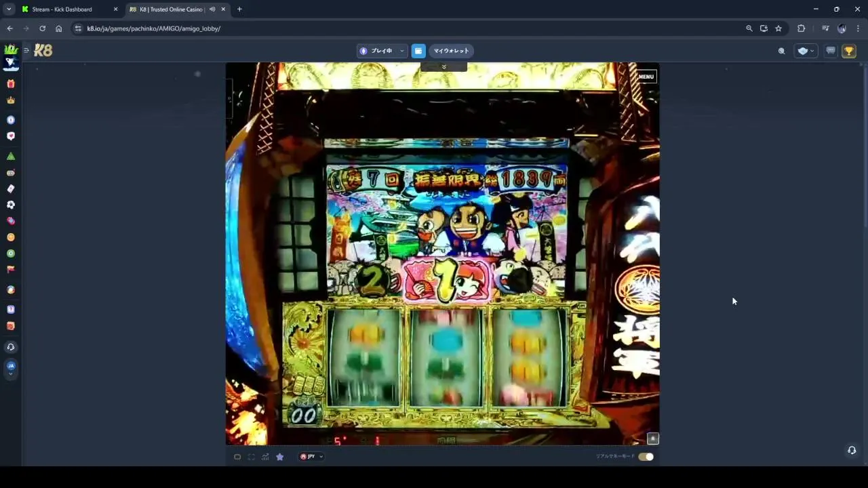Click the gold trophy icon in header
The height and width of the screenshot is (488, 868).
point(849,51)
